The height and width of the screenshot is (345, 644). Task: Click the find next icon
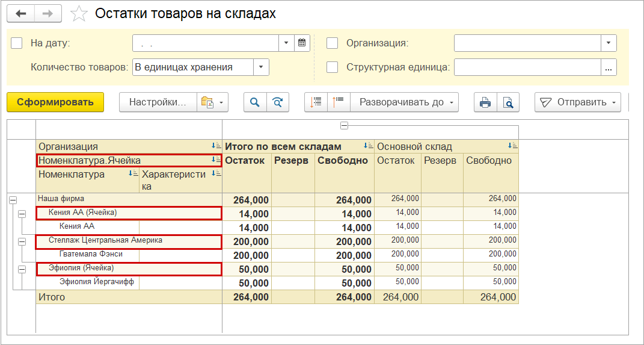(278, 102)
